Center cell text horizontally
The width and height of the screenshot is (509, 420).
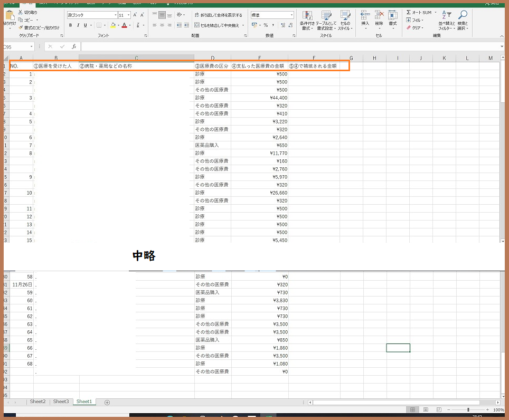coord(162,25)
